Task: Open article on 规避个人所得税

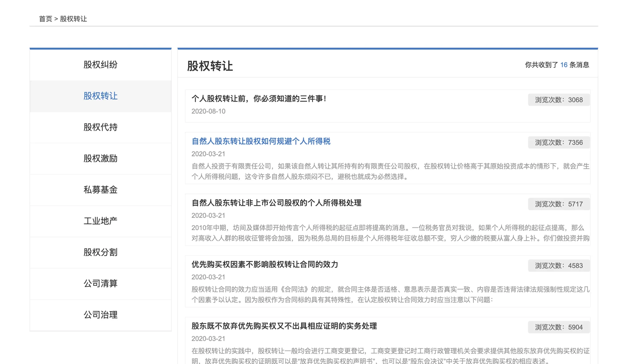Action: [261, 141]
